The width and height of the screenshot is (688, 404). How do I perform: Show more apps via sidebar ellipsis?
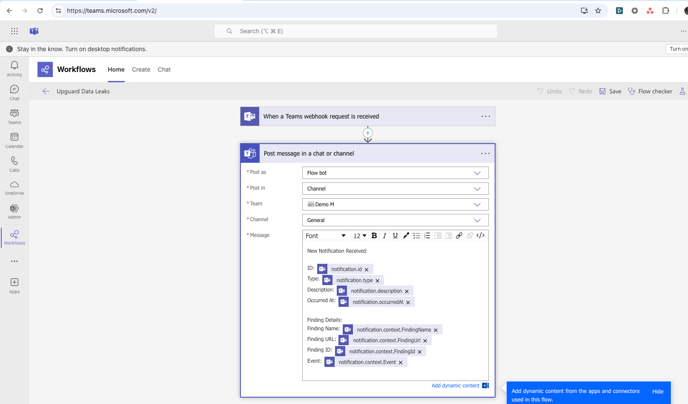(x=14, y=261)
